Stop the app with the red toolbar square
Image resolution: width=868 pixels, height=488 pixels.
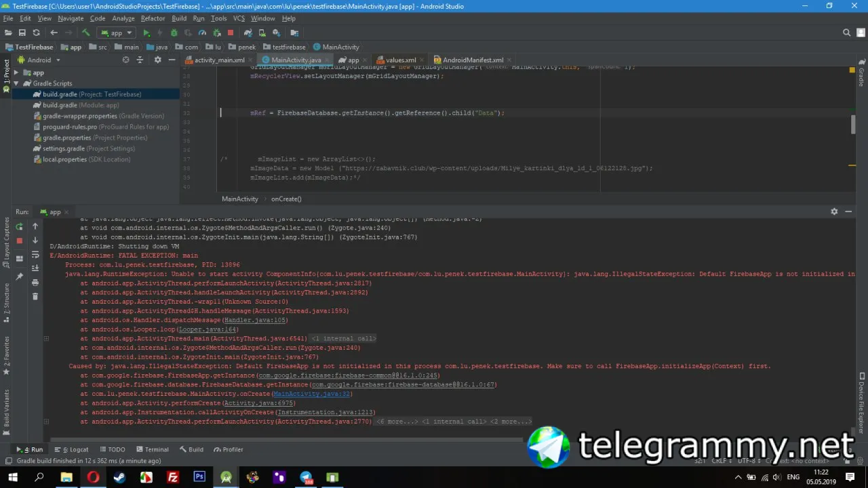(x=231, y=33)
